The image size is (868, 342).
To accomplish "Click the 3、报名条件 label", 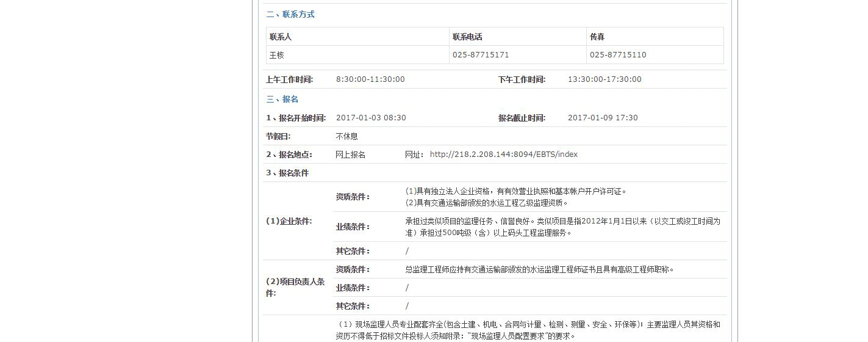I will click(287, 173).
